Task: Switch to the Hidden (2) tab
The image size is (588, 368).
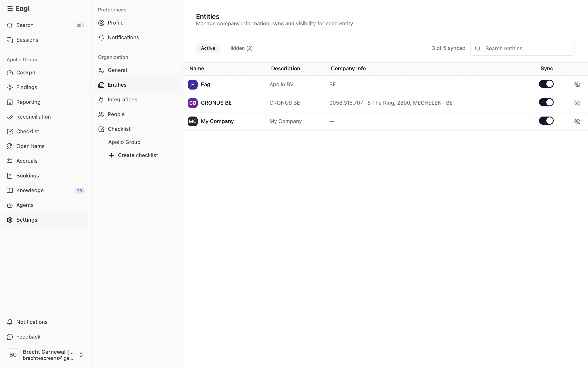Action: click(x=240, y=48)
